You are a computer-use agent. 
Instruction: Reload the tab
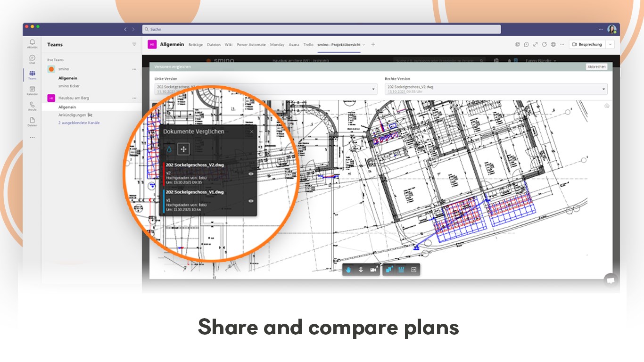click(544, 44)
